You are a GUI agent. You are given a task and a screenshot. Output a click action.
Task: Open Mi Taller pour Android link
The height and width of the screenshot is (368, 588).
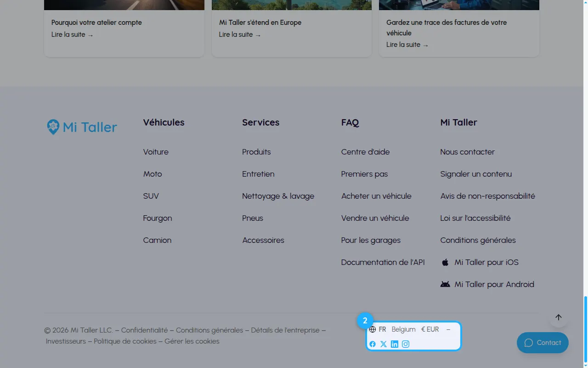[x=487, y=284]
